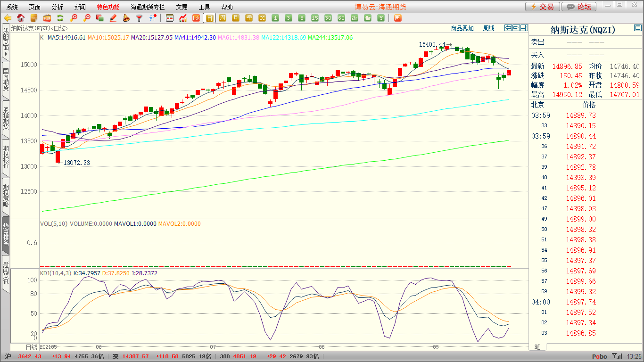Click the 15403.44 high price label
This screenshot has height=362, width=644.
(432, 44)
